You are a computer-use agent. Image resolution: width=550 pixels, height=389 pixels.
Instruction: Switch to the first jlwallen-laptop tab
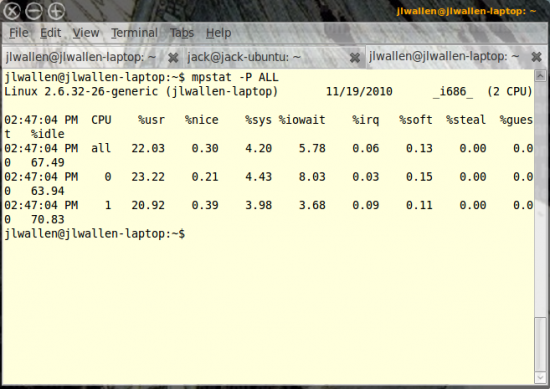pos(81,57)
